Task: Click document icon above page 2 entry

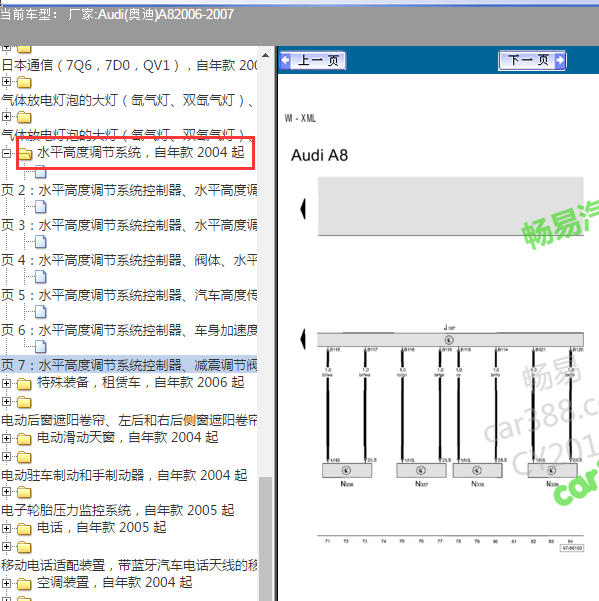Action: [x=41, y=172]
